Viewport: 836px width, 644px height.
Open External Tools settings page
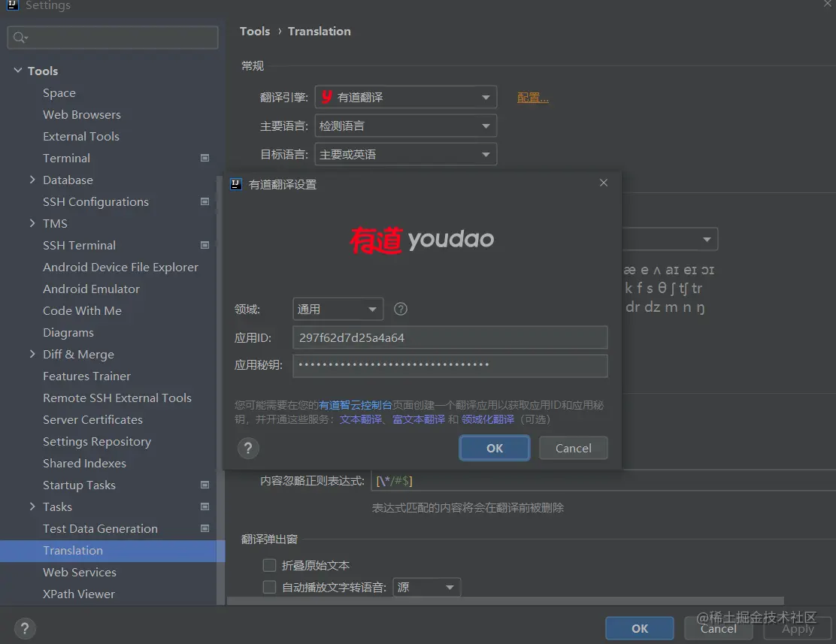[x=81, y=137]
